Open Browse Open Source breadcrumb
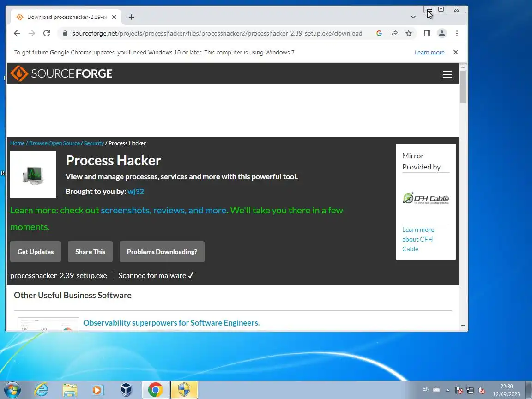Image resolution: width=532 pixels, height=399 pixels. click(x=54, y=143)
